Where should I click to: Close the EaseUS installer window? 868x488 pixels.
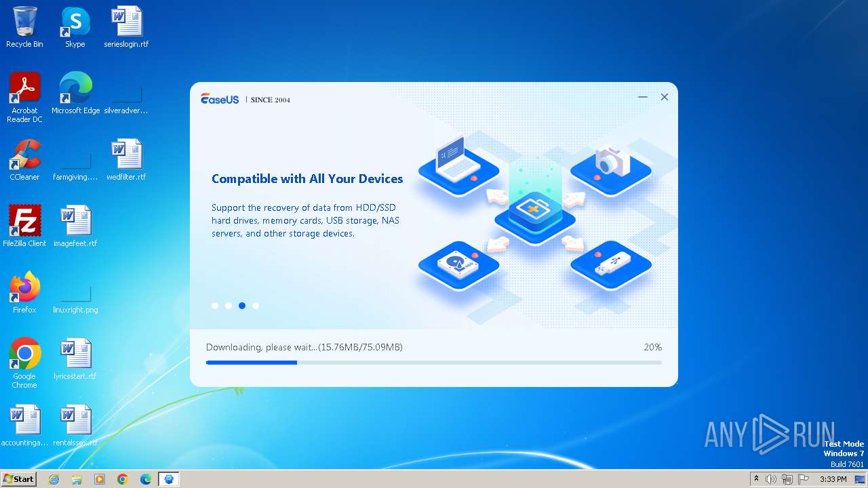click(x=665, y=97)
